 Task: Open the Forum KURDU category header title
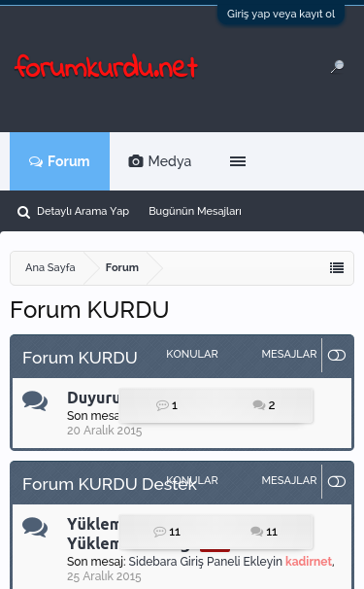tap(80, 358)
